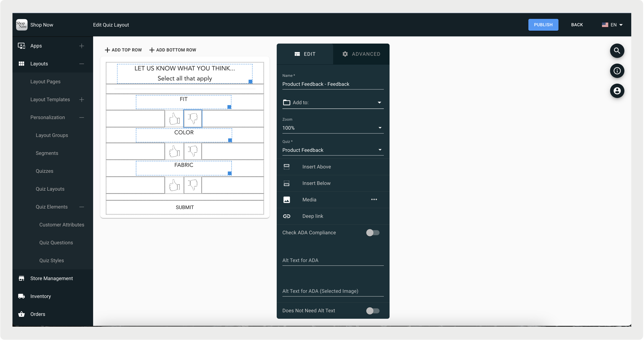Click the Apps sidebar icon

pos(21,46)
